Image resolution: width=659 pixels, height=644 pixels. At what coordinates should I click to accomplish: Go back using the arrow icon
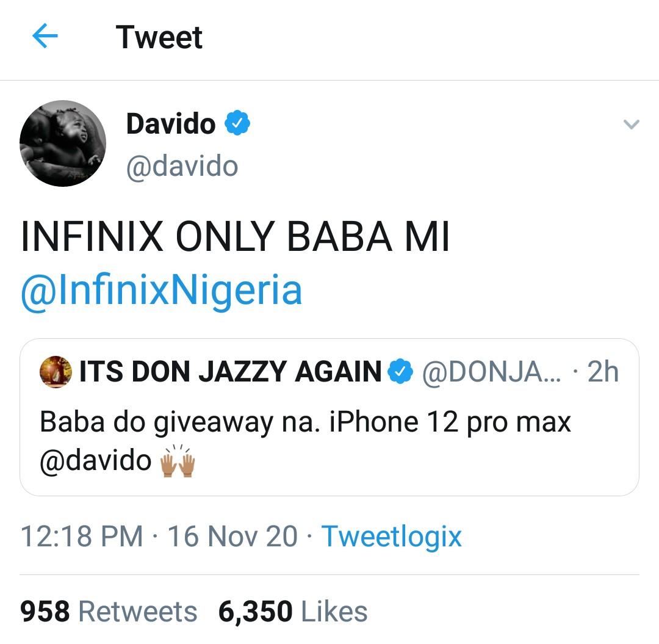point(45,37)
